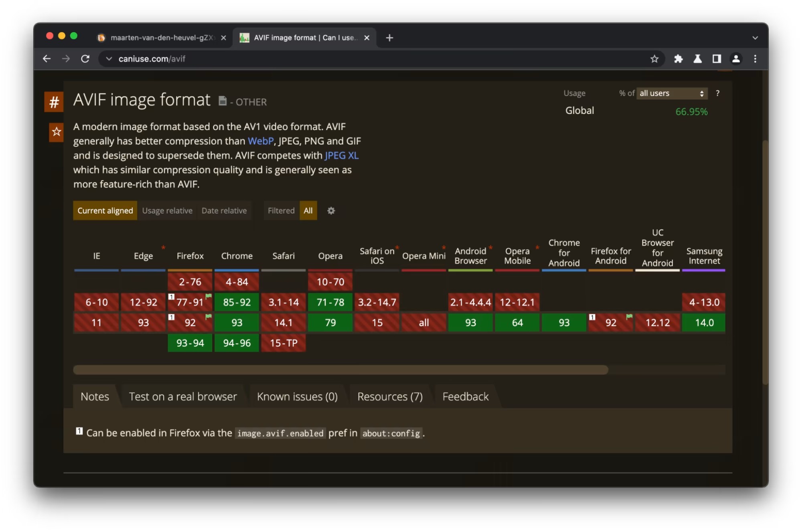
Task: Follow the JPEG XL link
Action: (x=341, y=156)
